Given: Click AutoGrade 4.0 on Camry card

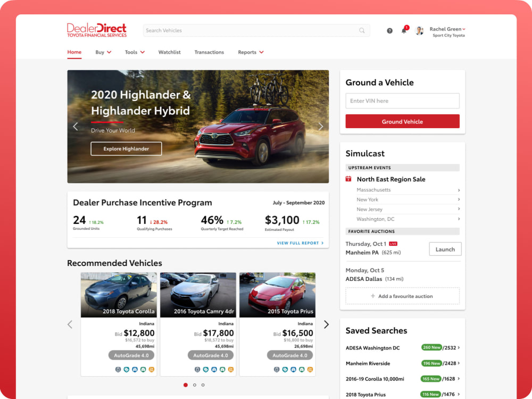Looking at the screenshot, I should (211, 355).
